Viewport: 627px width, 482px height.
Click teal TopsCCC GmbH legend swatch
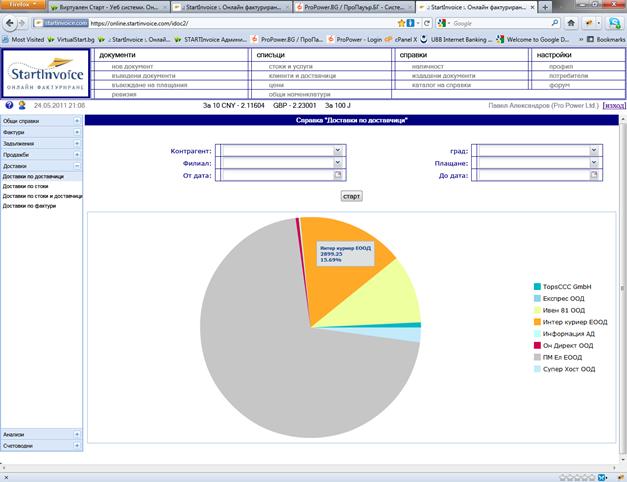point(537,286)
